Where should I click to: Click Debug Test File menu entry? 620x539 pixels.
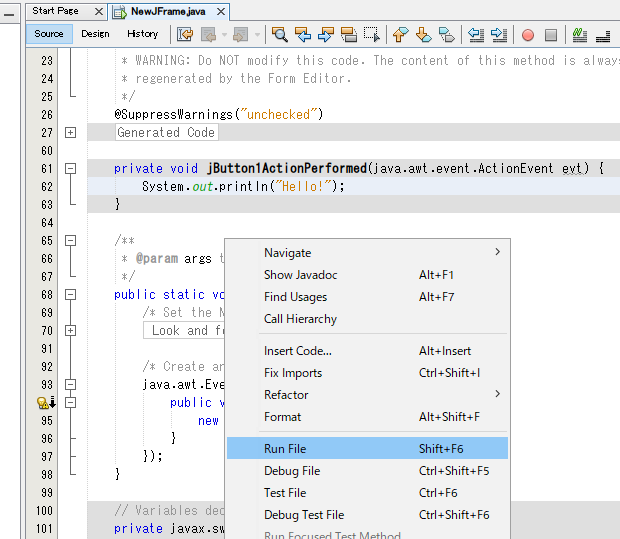tap(367, 514)
